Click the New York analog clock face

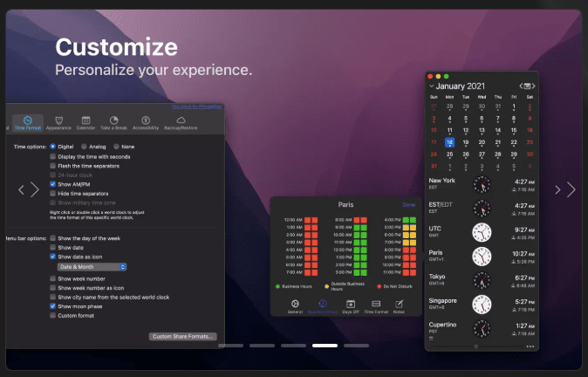tap(482, 184)
